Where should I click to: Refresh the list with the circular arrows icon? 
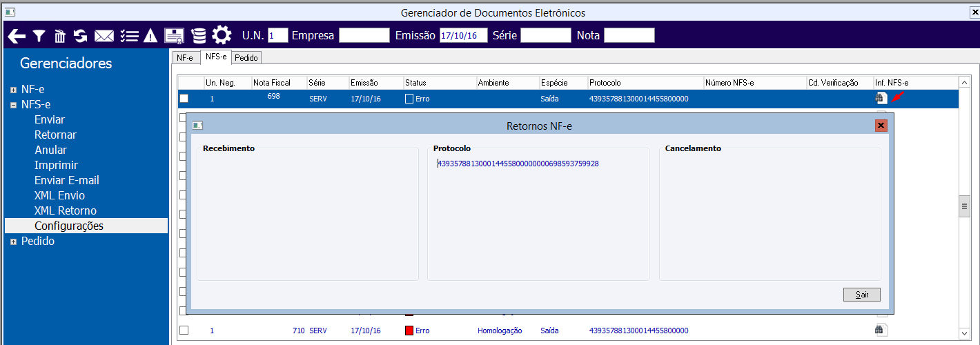pyautogui.click(x=81, y=36)
